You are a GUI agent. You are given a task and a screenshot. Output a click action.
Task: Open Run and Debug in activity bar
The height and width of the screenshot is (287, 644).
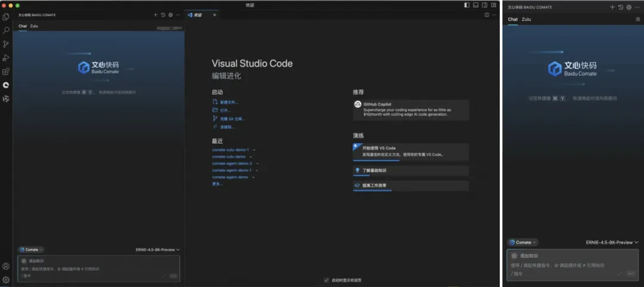[6, 58]
